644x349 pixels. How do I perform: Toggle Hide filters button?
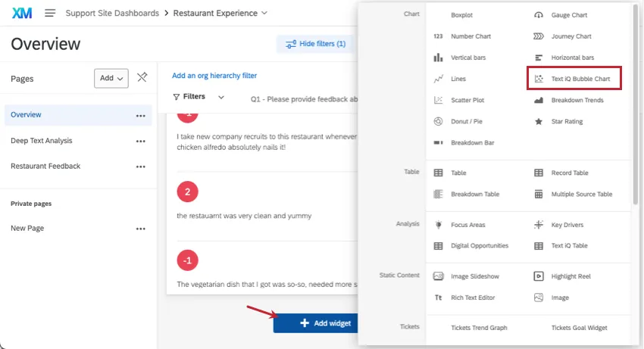click(x=315, y=44)
